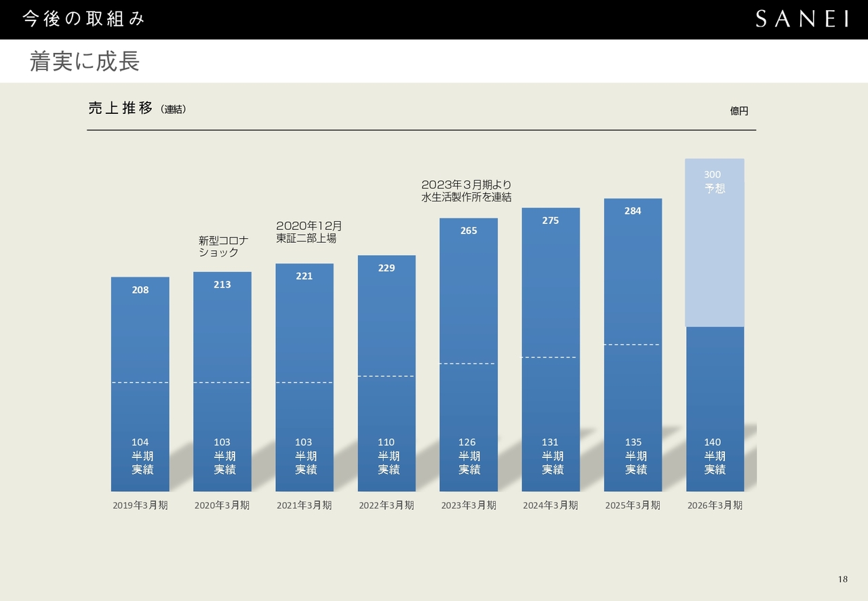Click the 284 value label
Screen dimensions: 868x601
[633, 211]
